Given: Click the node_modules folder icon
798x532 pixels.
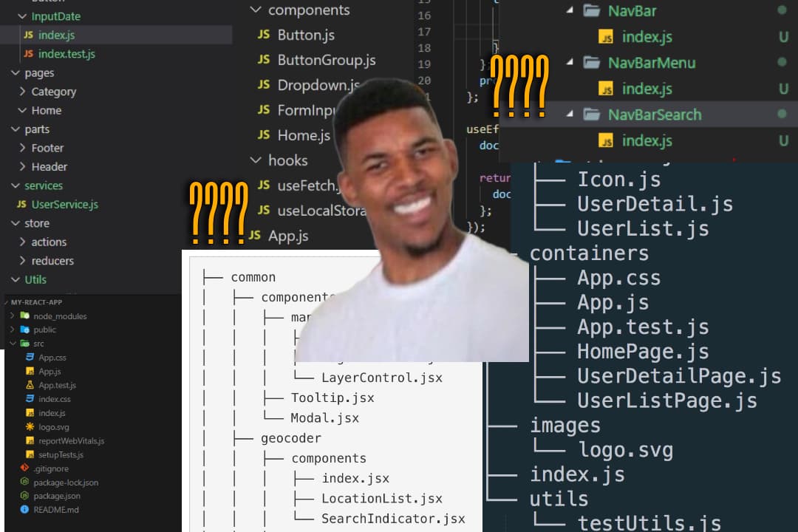Looking at the screenshot, I should pos(24,316).
